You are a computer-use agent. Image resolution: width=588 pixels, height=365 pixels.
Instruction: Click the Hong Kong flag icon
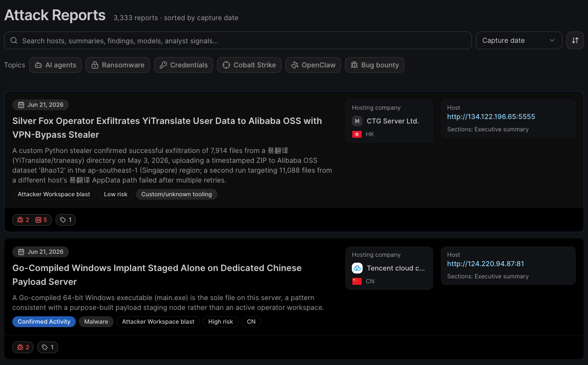(357, 134)
